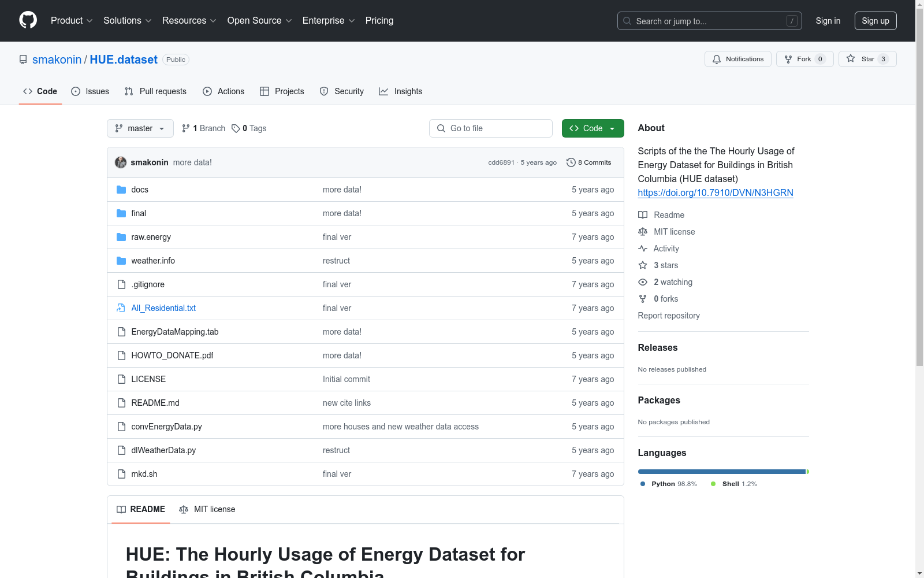Open the Releases section heading
The image size is (924, 578).
(x=658, y=347)
